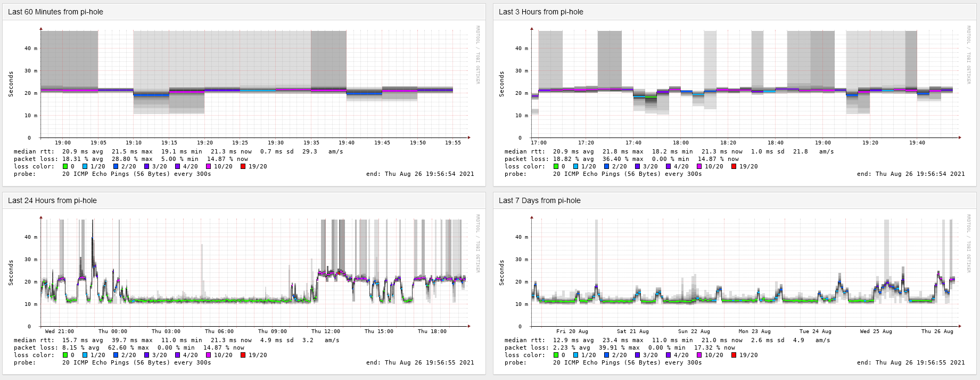Click the 19:35 time label on 60-minute graph
Image resolution: width=980 pixels, height=380 pixels.
coord(311,143)
